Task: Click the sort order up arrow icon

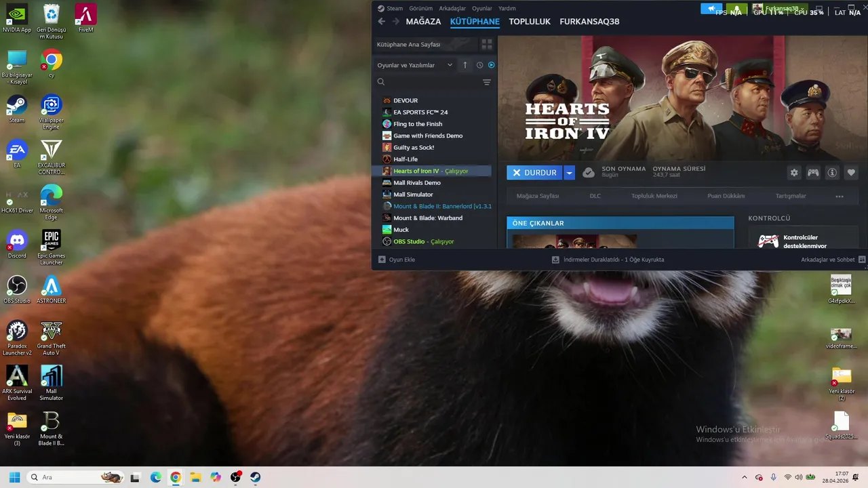Action: click(x=465, y=65)
